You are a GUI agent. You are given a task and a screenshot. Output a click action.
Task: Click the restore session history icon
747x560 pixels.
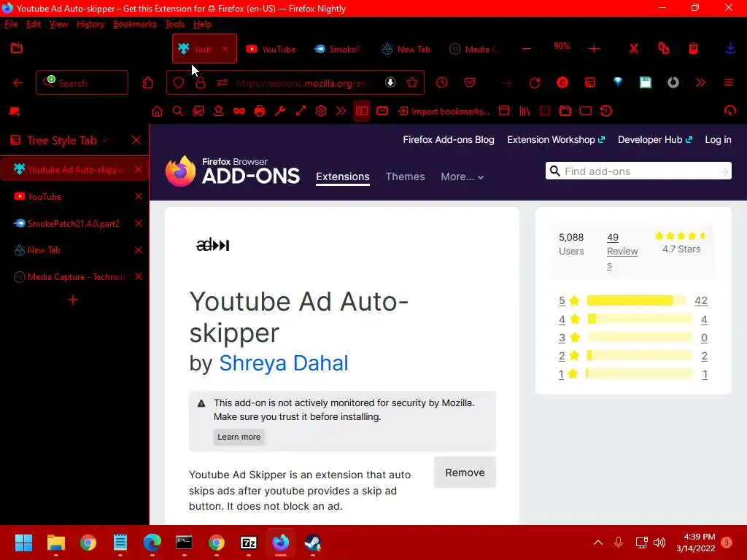[x=606, y=111]
